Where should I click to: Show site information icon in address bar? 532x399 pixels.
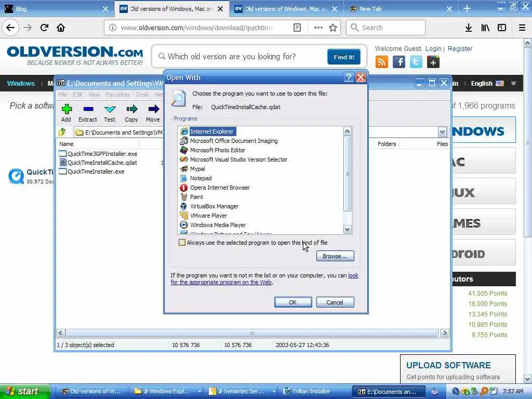pos(113,28)
